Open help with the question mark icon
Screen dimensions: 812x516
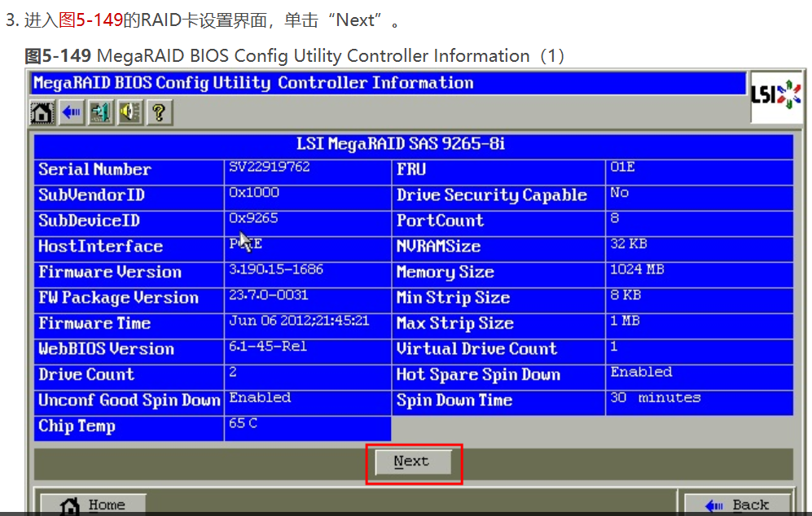coord(160,112)
